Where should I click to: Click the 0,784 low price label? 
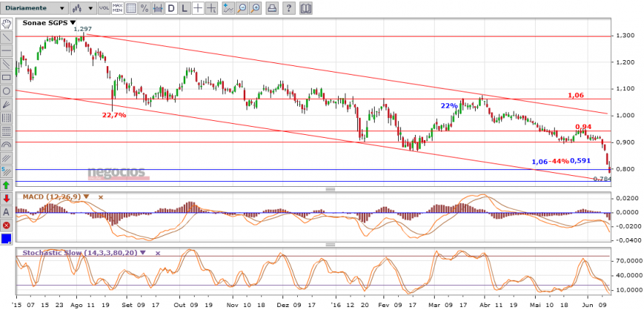click(x=602, y=179)
